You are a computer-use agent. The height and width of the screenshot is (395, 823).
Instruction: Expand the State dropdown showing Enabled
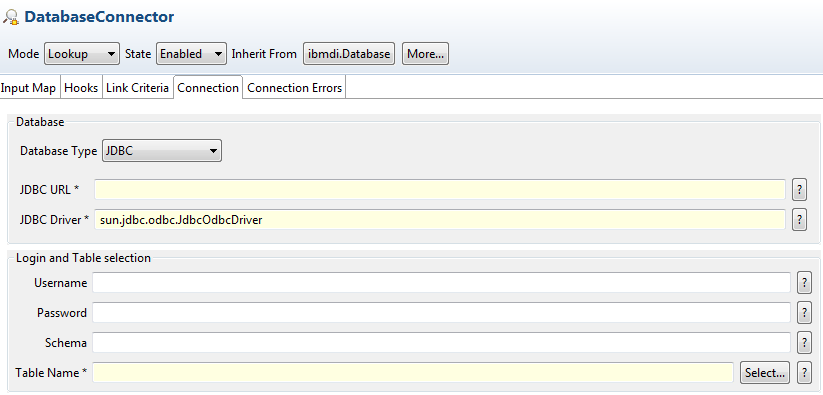pyautogui.click(x=192, y=54)
